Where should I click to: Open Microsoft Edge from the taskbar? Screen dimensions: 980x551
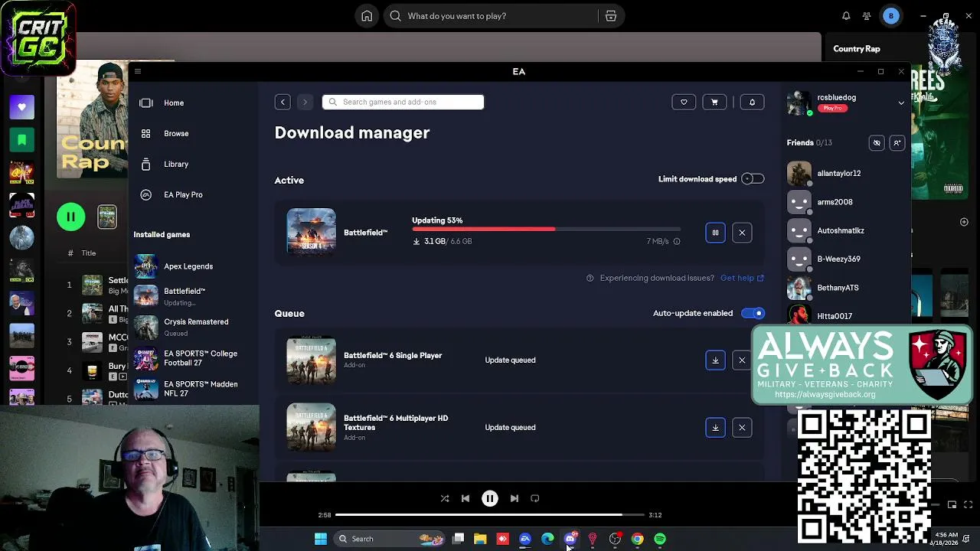tap(547, 539)
